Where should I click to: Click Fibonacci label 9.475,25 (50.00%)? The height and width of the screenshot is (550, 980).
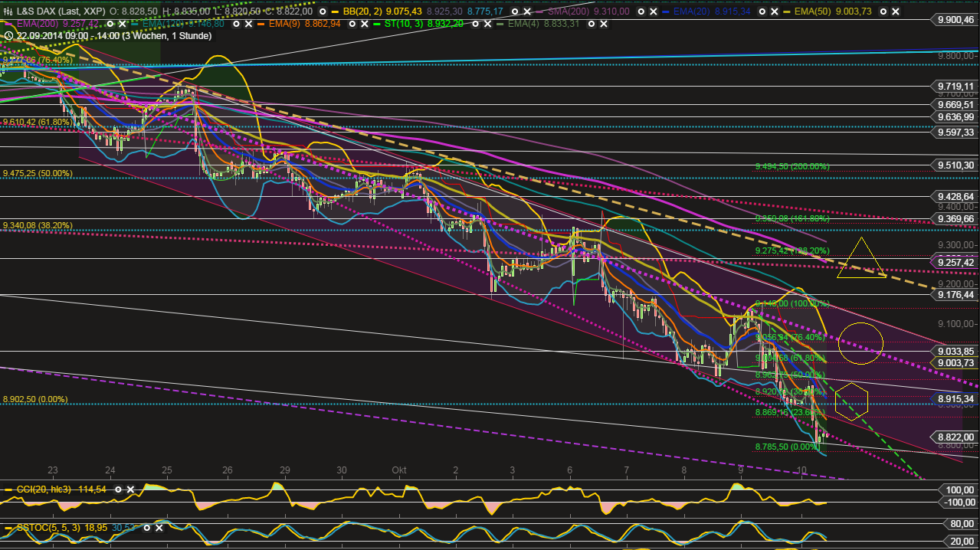(x=38, y=173)
